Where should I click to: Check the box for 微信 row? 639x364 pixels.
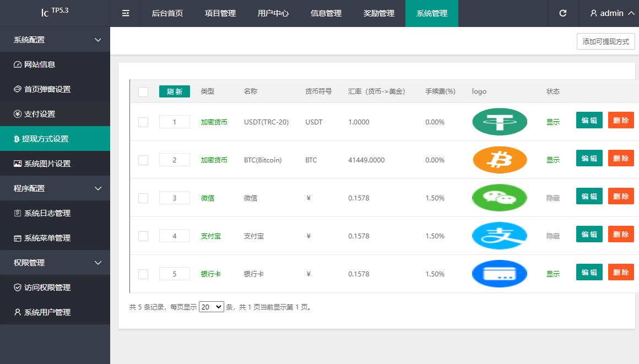[x=143, y=198]
